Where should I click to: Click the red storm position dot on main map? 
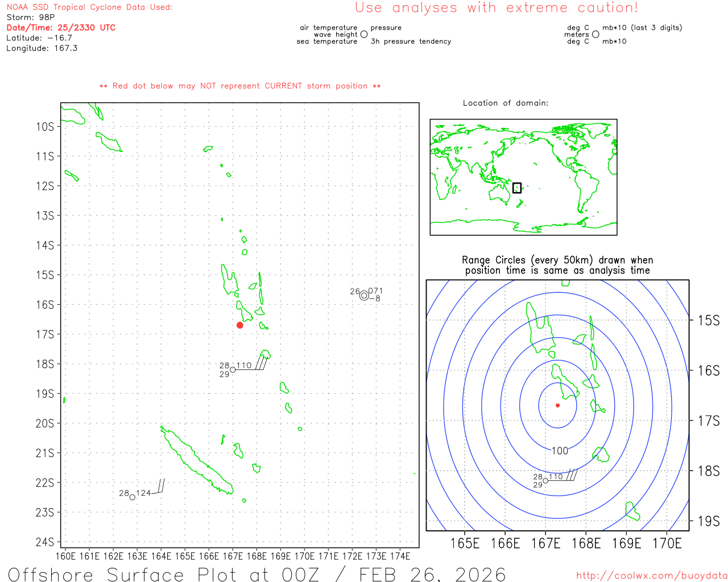click(x=240, y=325)
